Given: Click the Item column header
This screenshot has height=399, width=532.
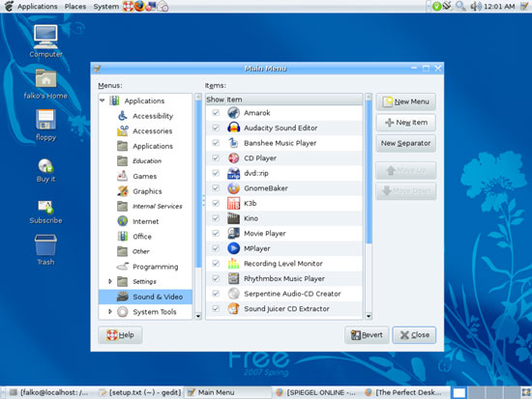Looking at the screenshot, I should coord(294,100).
